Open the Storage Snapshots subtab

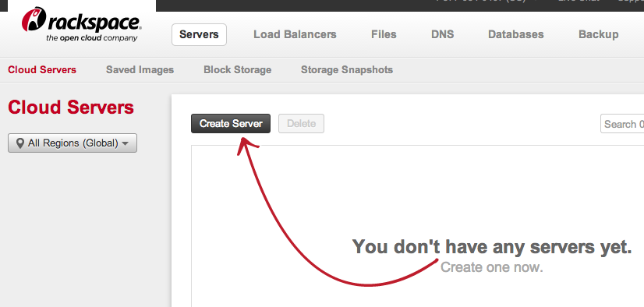347,70
